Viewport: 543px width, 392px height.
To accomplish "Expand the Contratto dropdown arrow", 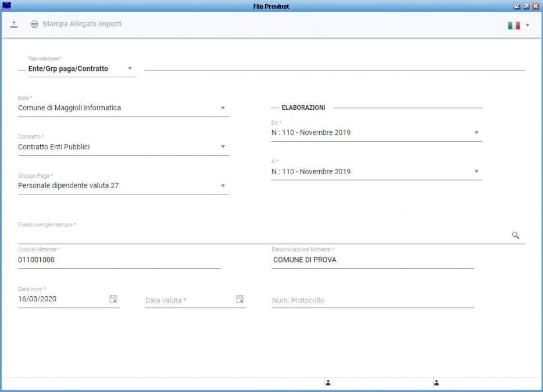I will [x=223, y=147].
